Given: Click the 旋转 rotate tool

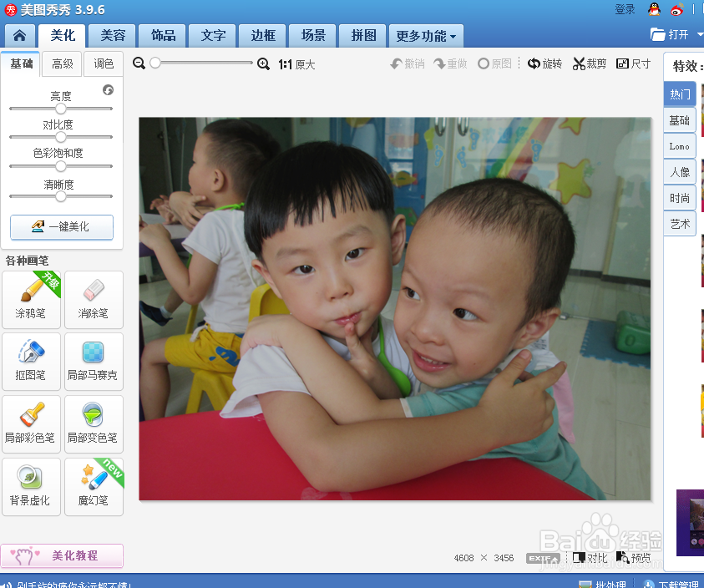Looking at the screenshot, I should click(x=544, y=63).
